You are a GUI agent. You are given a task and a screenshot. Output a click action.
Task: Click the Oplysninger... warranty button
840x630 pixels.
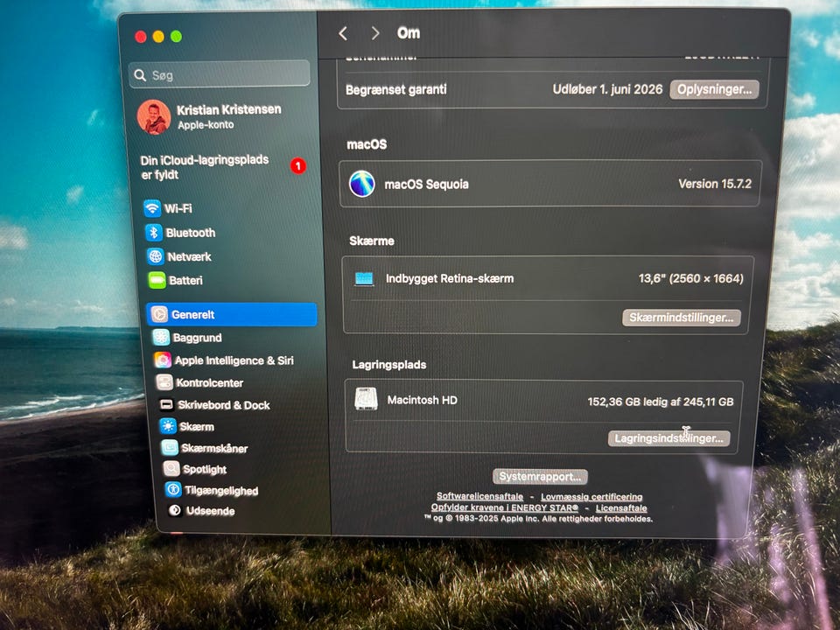point(714,89)
